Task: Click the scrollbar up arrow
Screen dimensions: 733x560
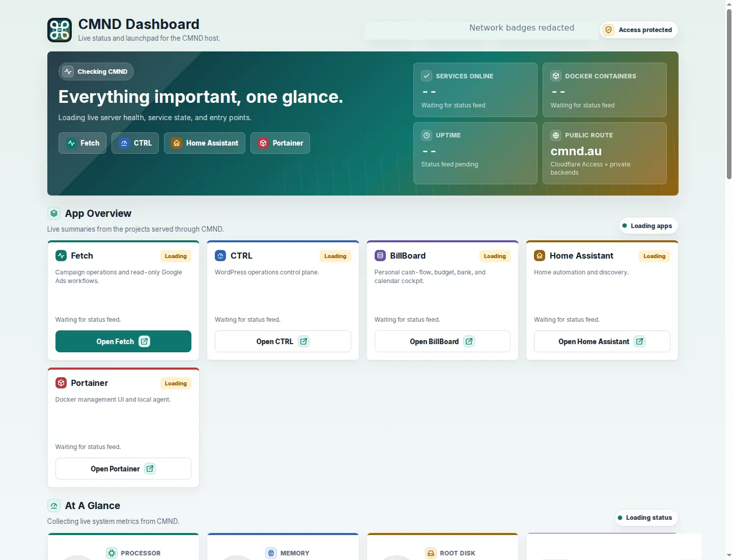Action: pyautogui.click(x=729, y=4)
